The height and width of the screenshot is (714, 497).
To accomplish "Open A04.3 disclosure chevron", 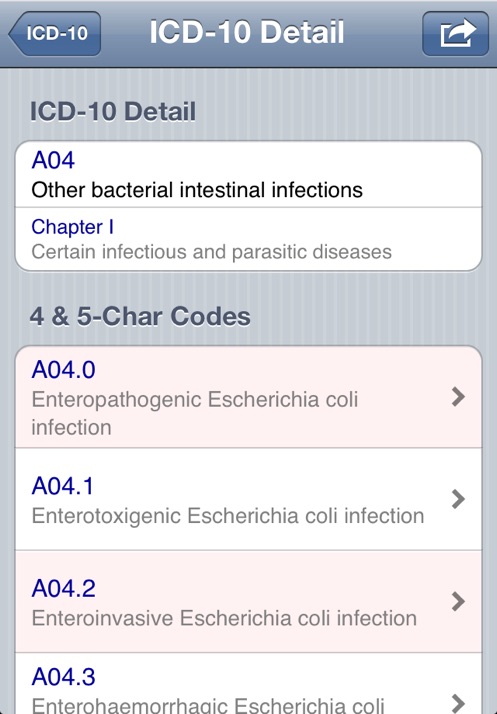I will (458, 703).
